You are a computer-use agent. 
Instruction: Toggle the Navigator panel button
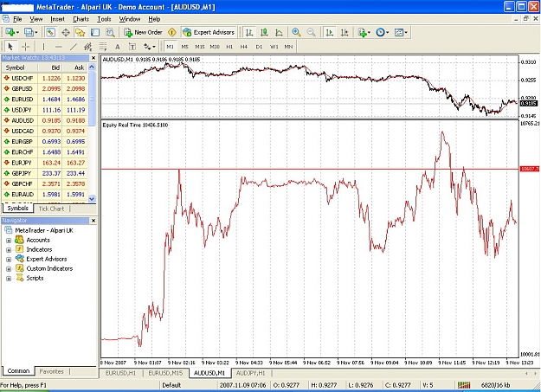80,32
